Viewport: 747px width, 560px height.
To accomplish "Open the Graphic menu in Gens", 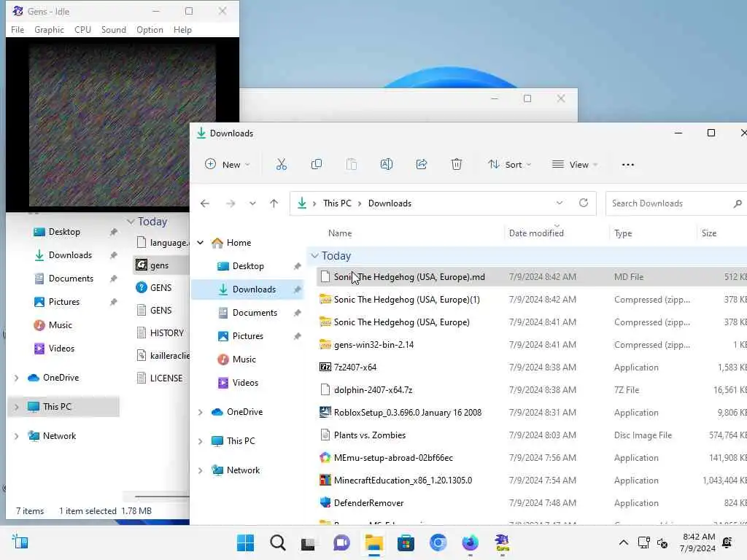I will [49, 29].
